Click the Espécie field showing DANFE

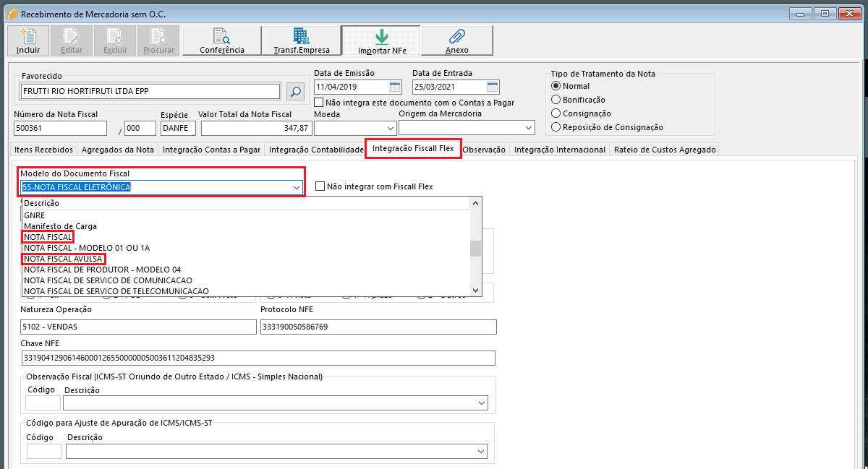(x=178, y=128)
